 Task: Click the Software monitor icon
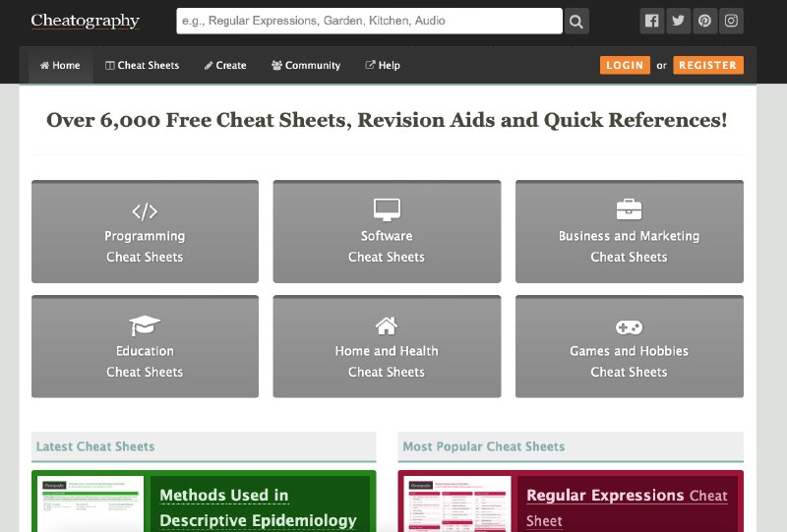(x=387, y=209)
